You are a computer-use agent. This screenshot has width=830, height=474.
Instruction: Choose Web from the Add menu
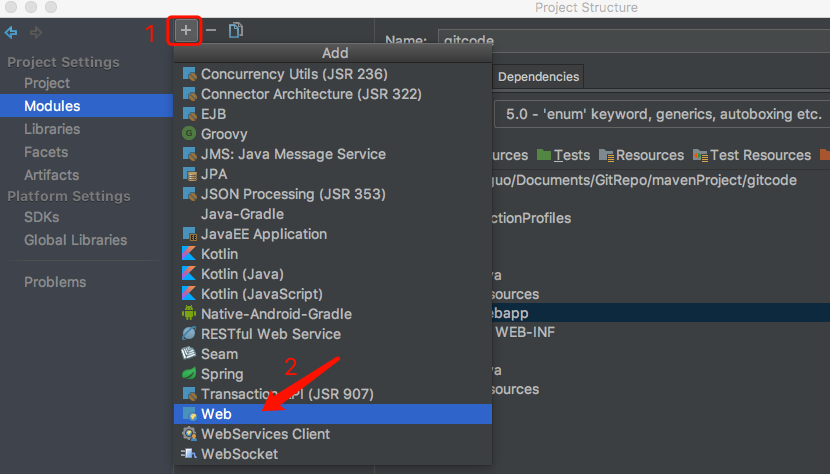(333, 414)
